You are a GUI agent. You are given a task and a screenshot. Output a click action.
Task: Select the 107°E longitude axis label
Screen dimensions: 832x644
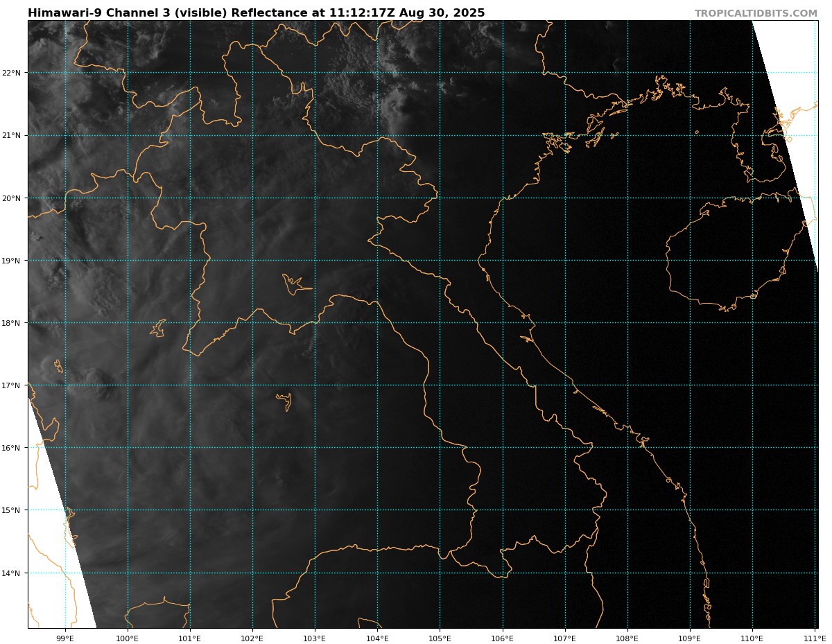565,638
